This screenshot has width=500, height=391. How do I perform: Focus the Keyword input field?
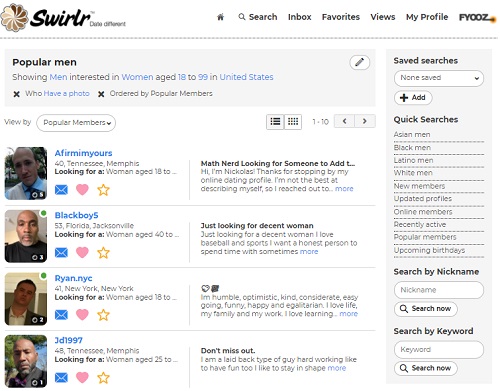click(439, 349)
